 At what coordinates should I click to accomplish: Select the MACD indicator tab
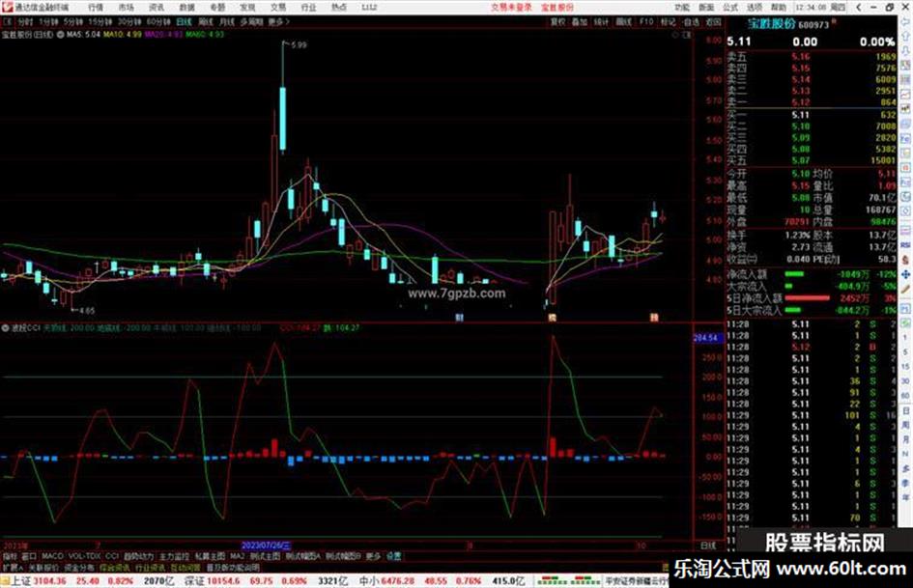point(52,556)
